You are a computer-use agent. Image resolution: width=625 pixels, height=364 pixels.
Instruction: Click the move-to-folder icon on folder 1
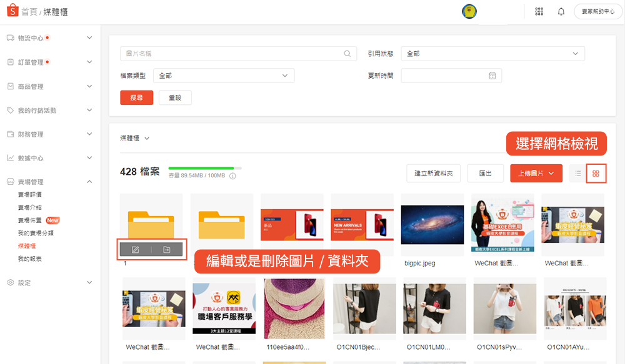[167, 250]
